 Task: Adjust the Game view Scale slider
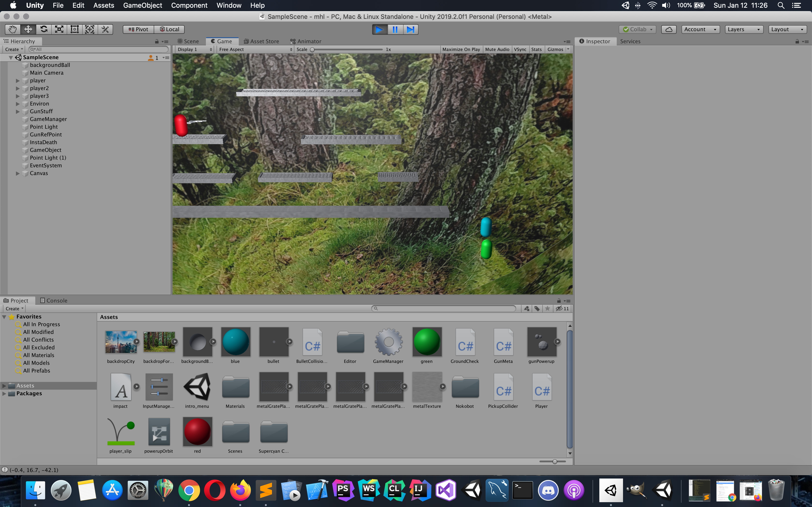point(312,49)
